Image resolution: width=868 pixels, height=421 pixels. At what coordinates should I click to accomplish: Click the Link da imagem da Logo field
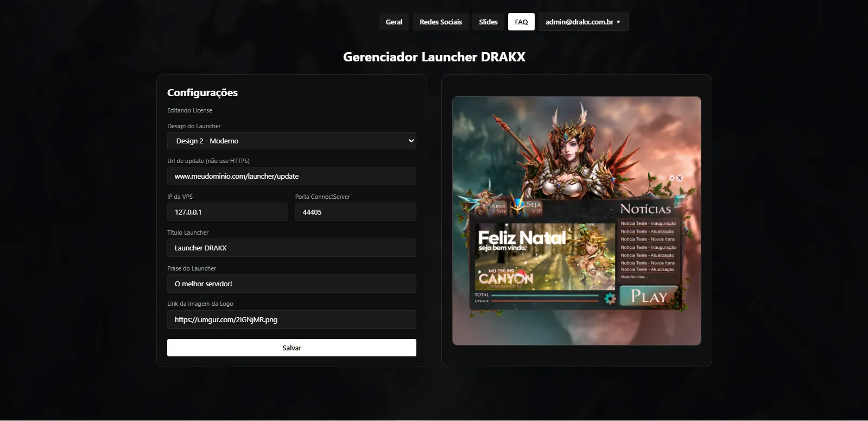pos(292,319)
